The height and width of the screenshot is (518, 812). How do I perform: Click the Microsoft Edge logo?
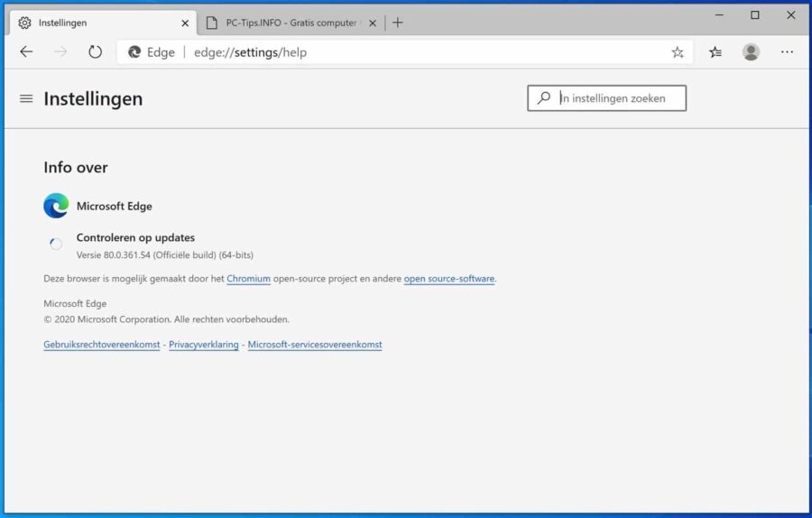pyautogui.click(x=56, y=206)
